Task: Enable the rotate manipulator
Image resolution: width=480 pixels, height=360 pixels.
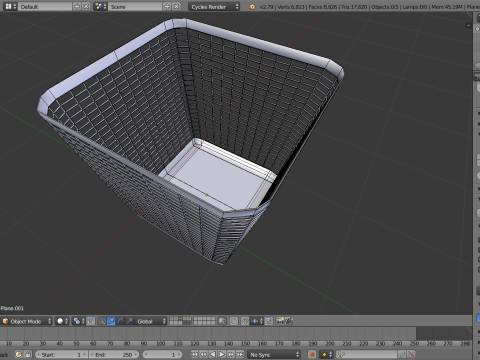Action: 120,321
